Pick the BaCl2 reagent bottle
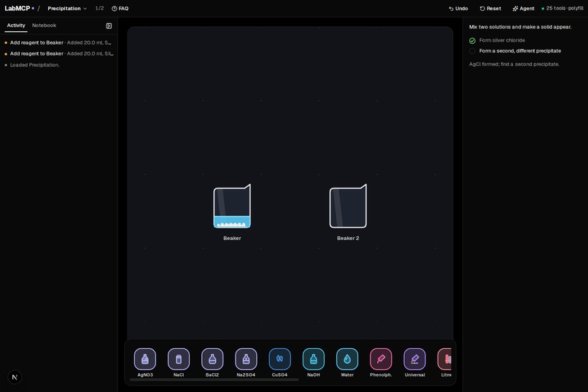 click(x=212, y=359)
